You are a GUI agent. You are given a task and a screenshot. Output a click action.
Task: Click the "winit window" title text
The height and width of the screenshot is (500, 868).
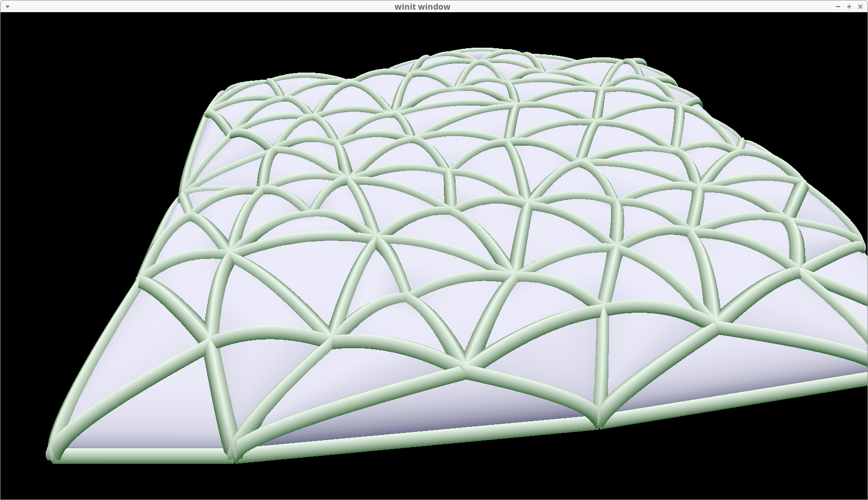tap(422, 7)
